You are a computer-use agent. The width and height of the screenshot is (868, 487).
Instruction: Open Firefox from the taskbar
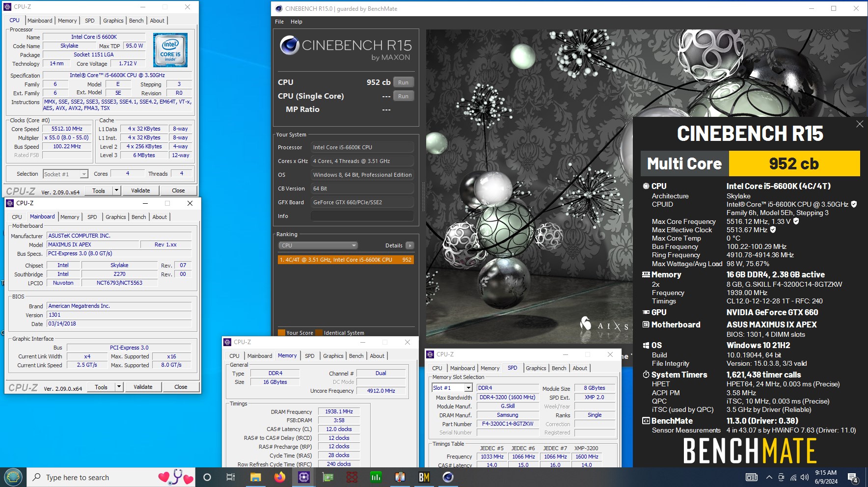click(280, 477)
